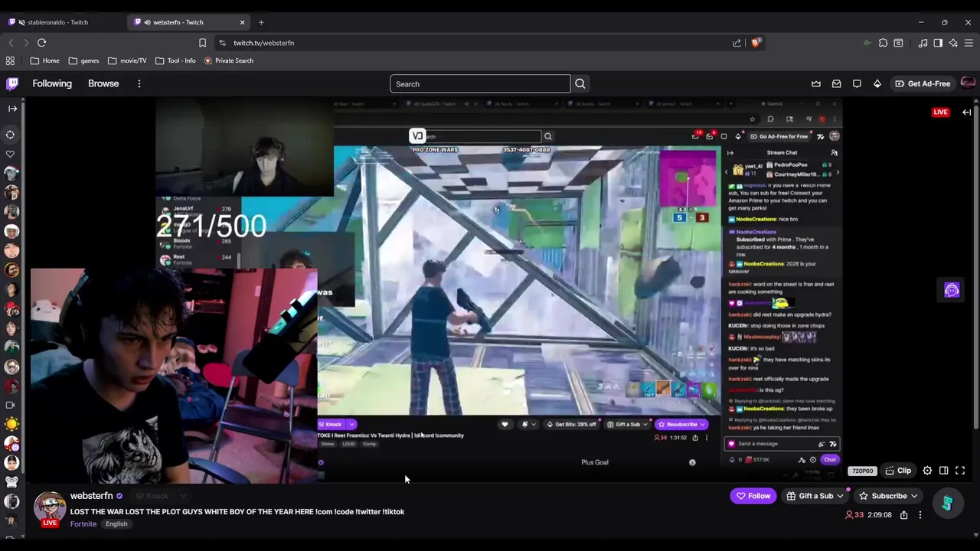This screenshot has width=980, height=551.
Task: Click the 720P60 quality badge
Action: click(863, 471)
